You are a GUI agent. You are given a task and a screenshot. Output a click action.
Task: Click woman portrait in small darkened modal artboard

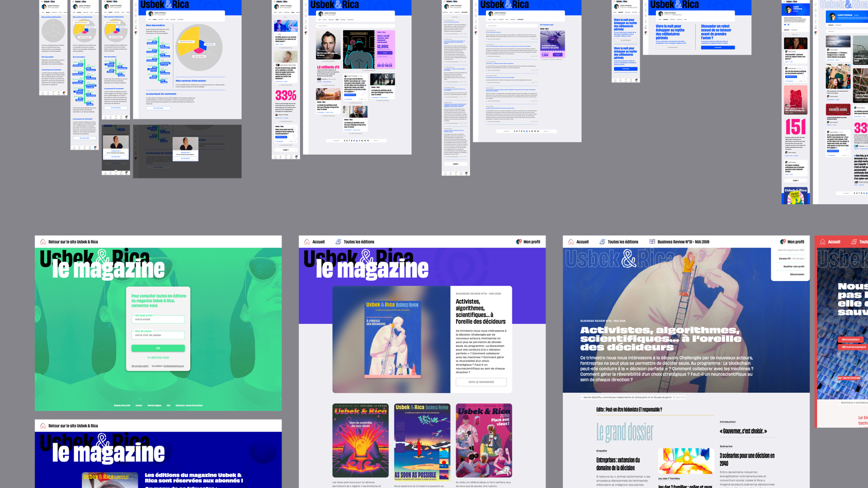(x=116, y=142)
